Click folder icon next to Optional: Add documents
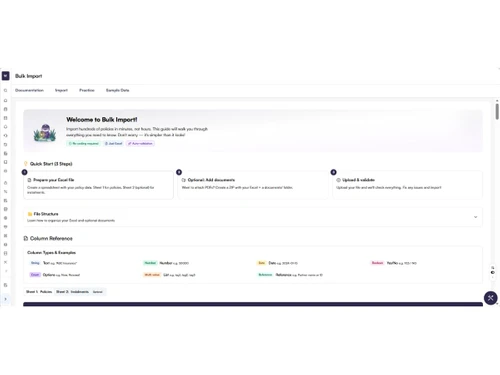 click(183, 180)
